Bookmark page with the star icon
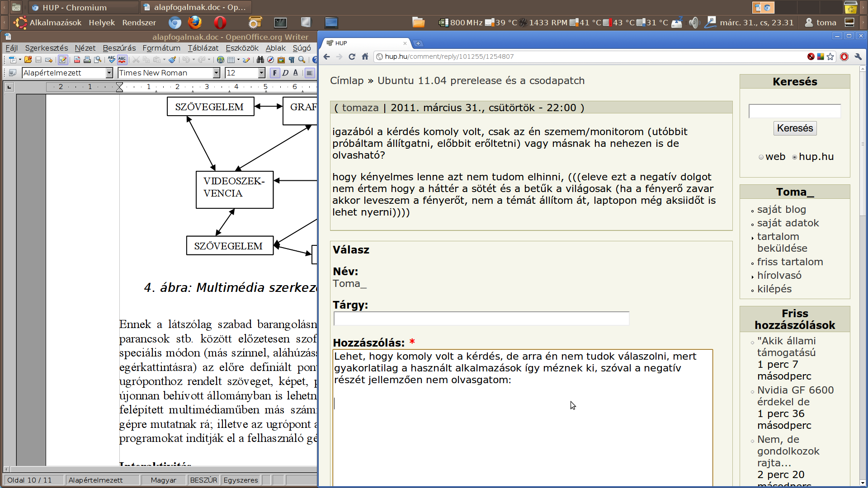 pyautogui.click(x=830, y=56)
